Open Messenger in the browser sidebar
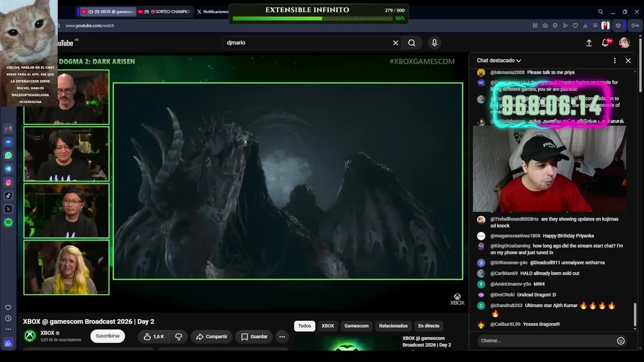 pyautogui.click(x=8, y=142)
